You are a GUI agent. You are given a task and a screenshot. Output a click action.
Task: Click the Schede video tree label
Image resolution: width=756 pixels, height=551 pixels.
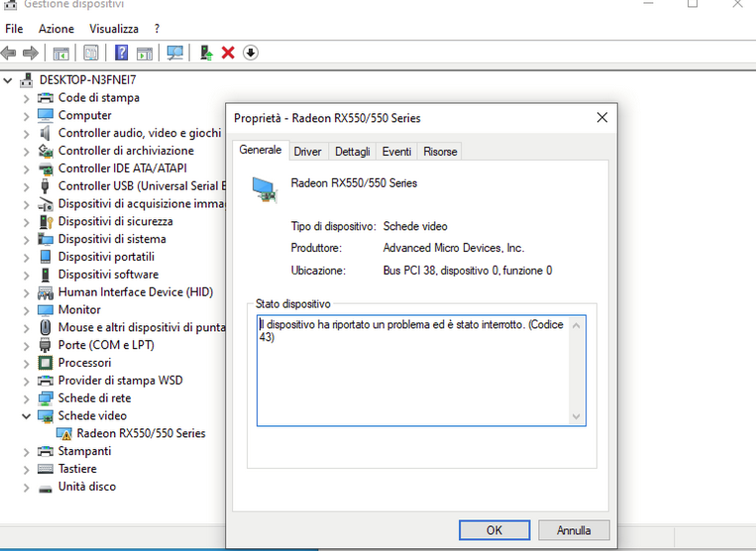(92, 415)
